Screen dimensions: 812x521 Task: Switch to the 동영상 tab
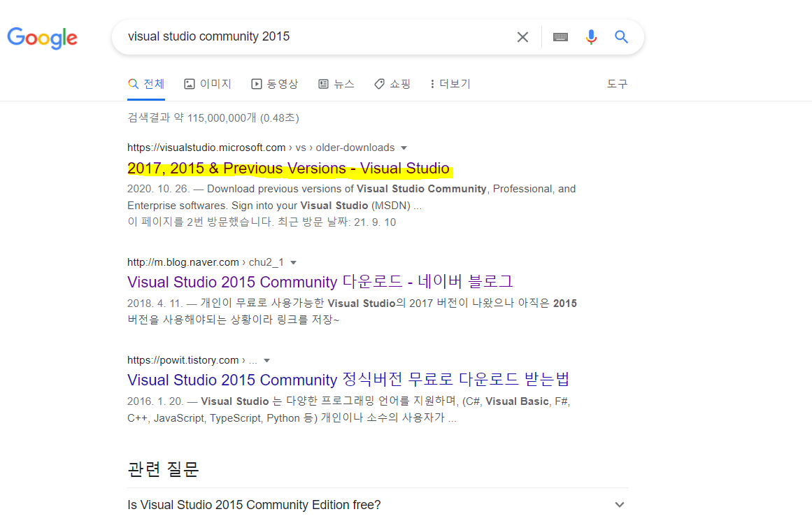click(274, 84)
